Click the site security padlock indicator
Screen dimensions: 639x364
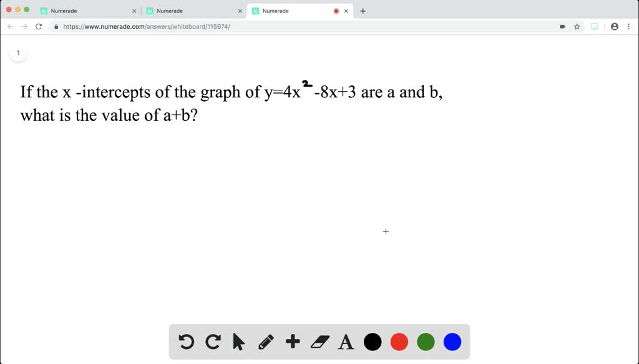coord(56,27)
